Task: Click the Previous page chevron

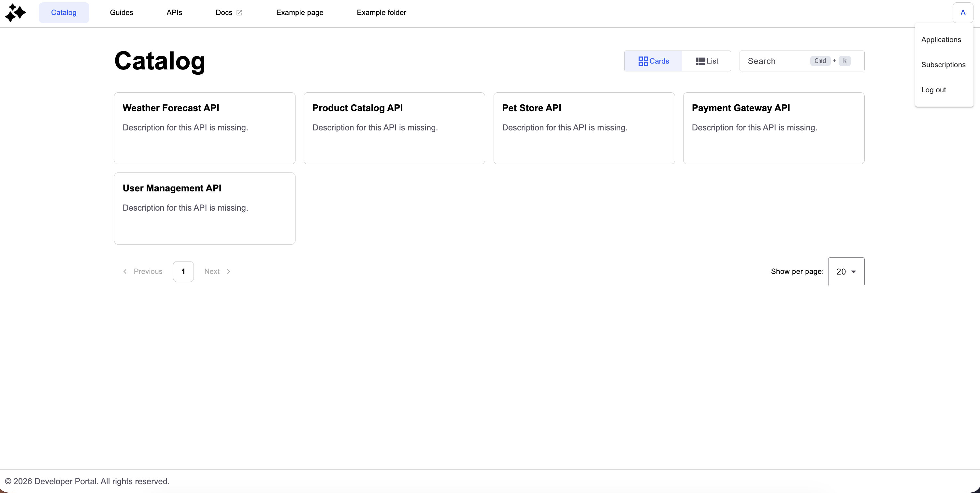Action: coord(125,271)
